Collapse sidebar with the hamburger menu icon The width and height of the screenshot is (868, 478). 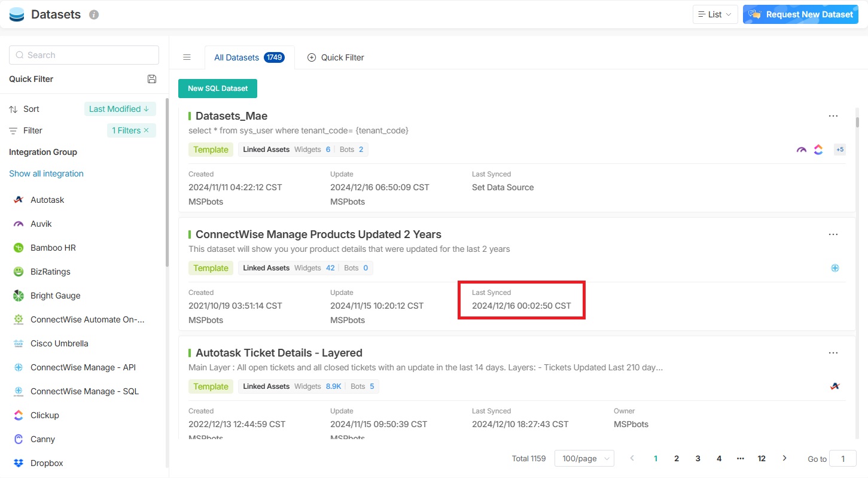click(187, 57)
